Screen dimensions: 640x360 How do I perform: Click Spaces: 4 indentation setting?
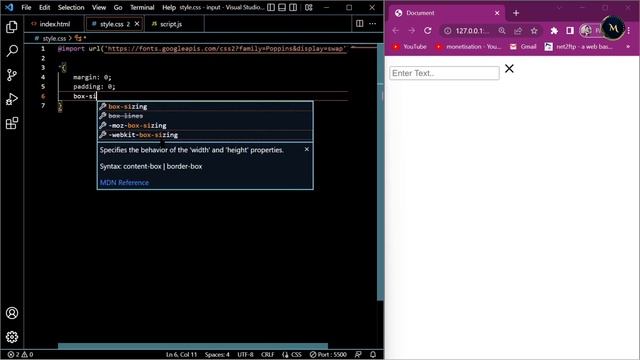coord(217,354)
